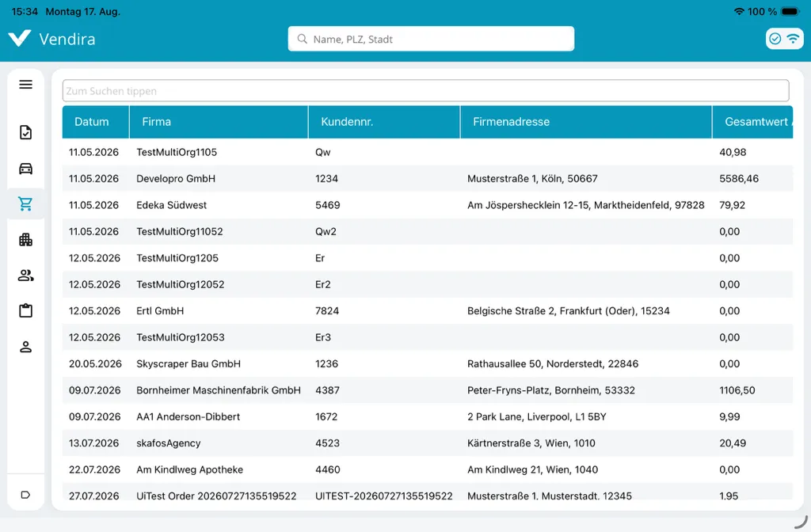Focus the Name, PLZ, Stadt search field

coord(431,39)
